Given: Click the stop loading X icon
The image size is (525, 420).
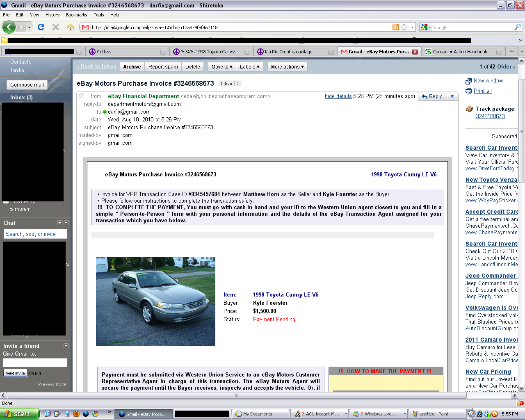Looking at the screenshot, I should tap(56, 27).
